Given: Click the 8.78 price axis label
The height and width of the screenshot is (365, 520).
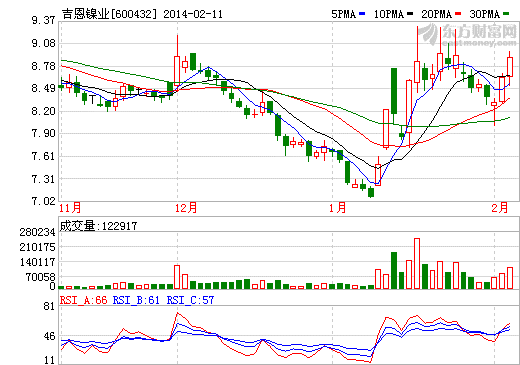Looking at the screenshot, I should point(43,66).
